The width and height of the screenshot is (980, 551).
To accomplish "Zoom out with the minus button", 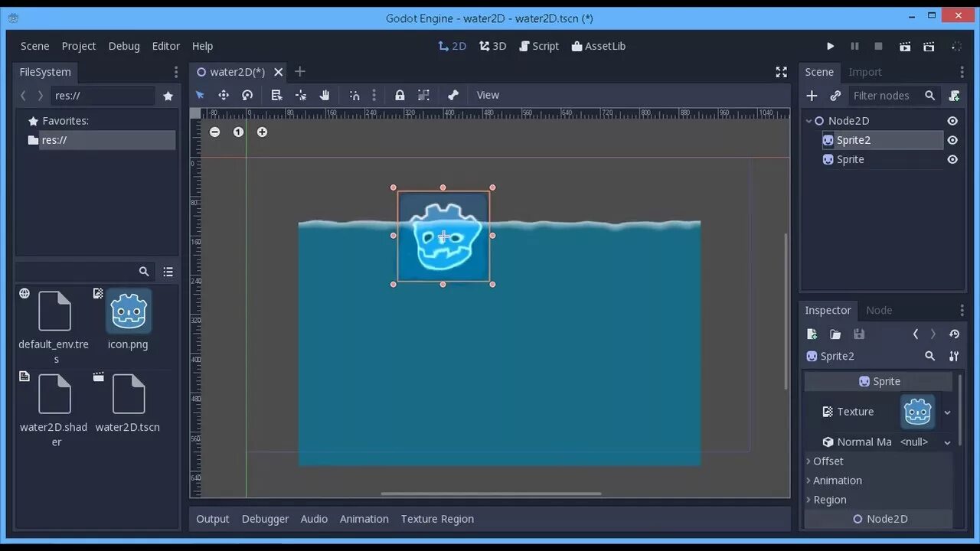I will tap(214, 132).
